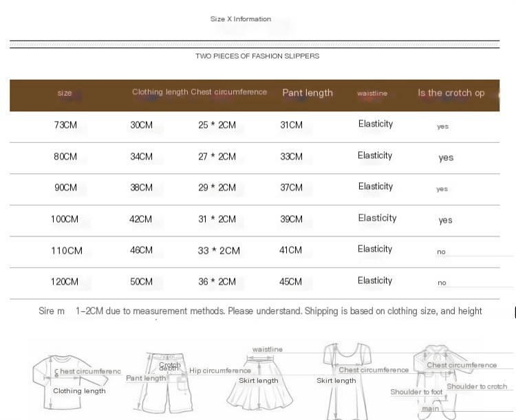Click the 'Shoulder to foot' diagram label
This screenshot has width=516, height=420.
coord(416,392)
